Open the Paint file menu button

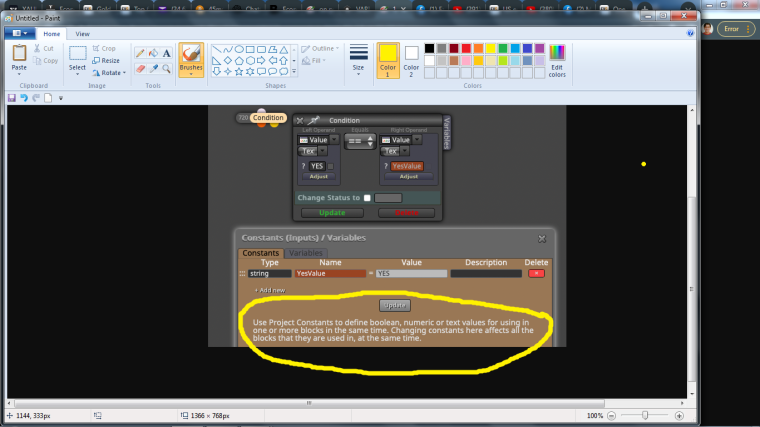(x=19, y=33)
